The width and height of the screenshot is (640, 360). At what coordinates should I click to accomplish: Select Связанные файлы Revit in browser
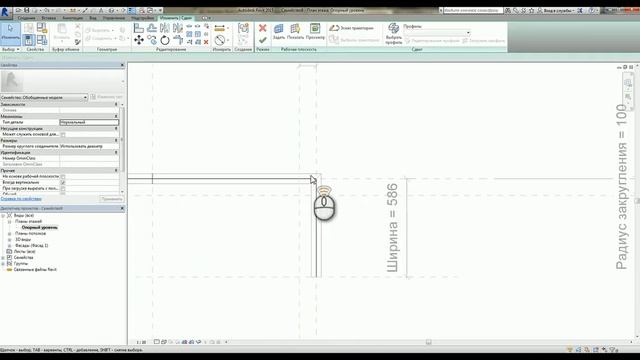coord(35,270)
